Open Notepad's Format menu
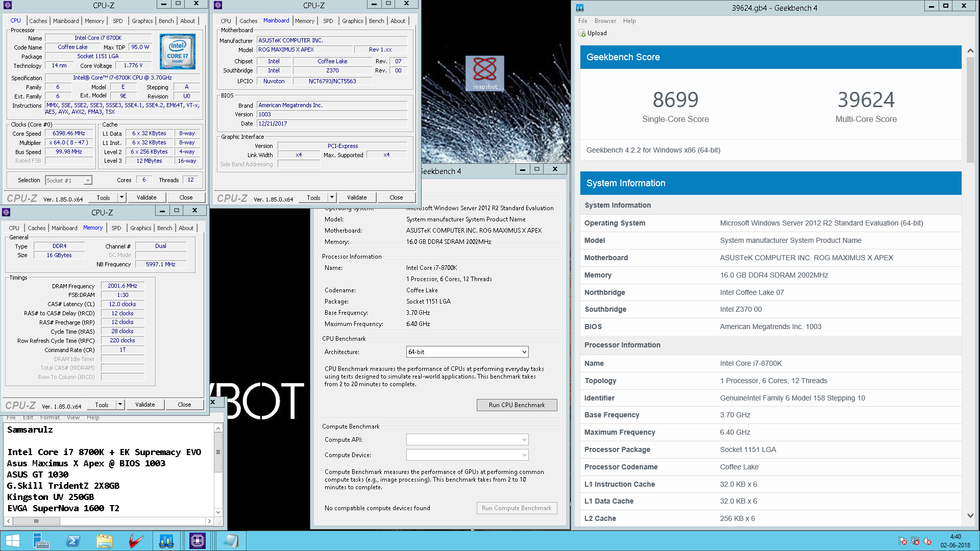Viewport: 980px width, 551px height. click(x=50, y=417)
